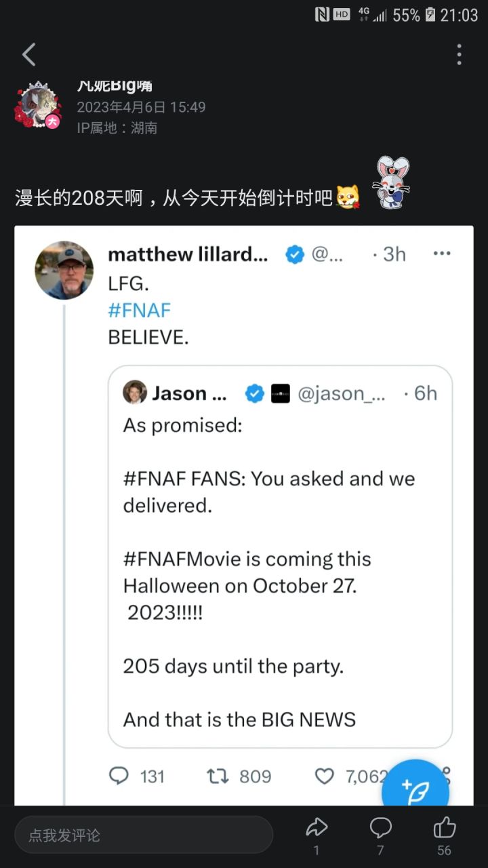Image resolution: width=488 pixels, height=868 pixels.
Task: Open the quoted tweet from Jason
Action: 280,556
